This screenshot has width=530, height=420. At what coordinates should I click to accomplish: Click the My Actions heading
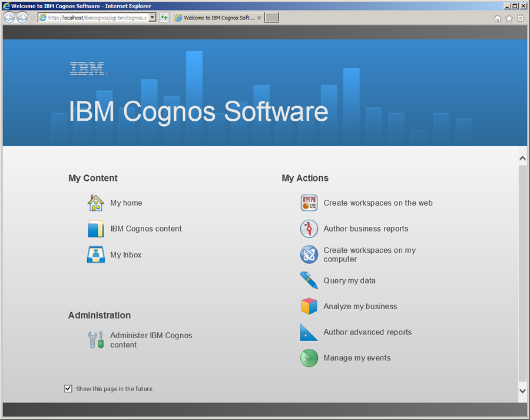click(305, 178)
